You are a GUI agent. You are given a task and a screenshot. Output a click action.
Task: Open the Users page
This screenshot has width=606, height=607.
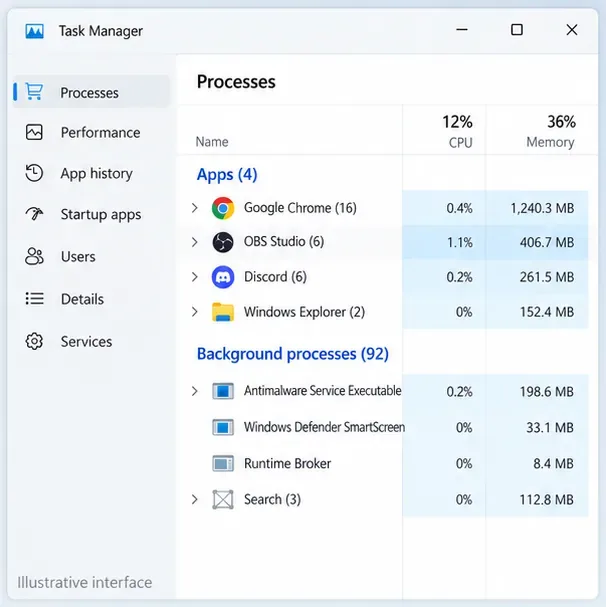click(x=78, y=257)
